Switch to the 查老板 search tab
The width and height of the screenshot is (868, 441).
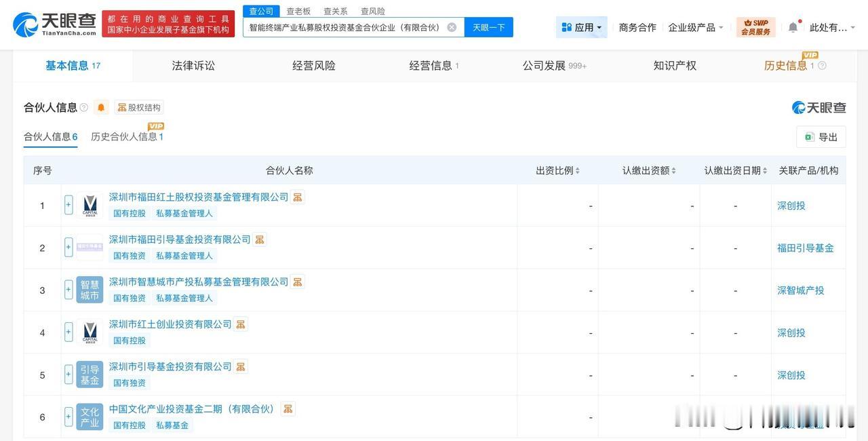(298, 11)
